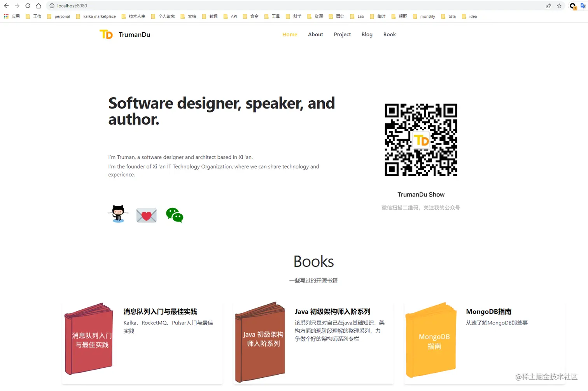Open the Project navigation item

pyautogui.click(x=342, y=35)
